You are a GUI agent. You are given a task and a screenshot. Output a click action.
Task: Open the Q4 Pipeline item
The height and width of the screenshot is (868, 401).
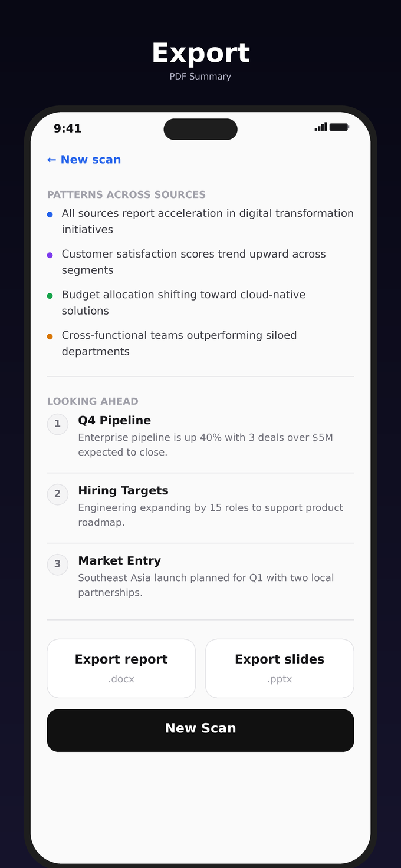tap(114, 421)
